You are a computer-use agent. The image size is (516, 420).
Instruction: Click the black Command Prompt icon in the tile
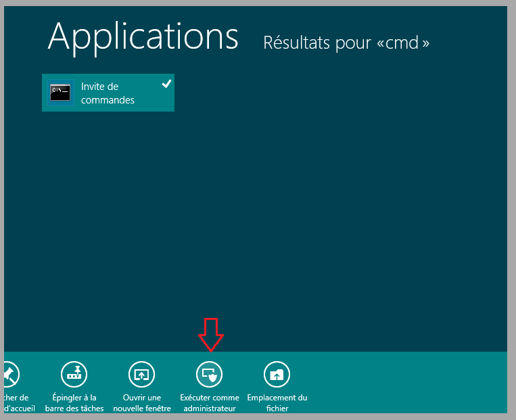click(x=60, y=93)
